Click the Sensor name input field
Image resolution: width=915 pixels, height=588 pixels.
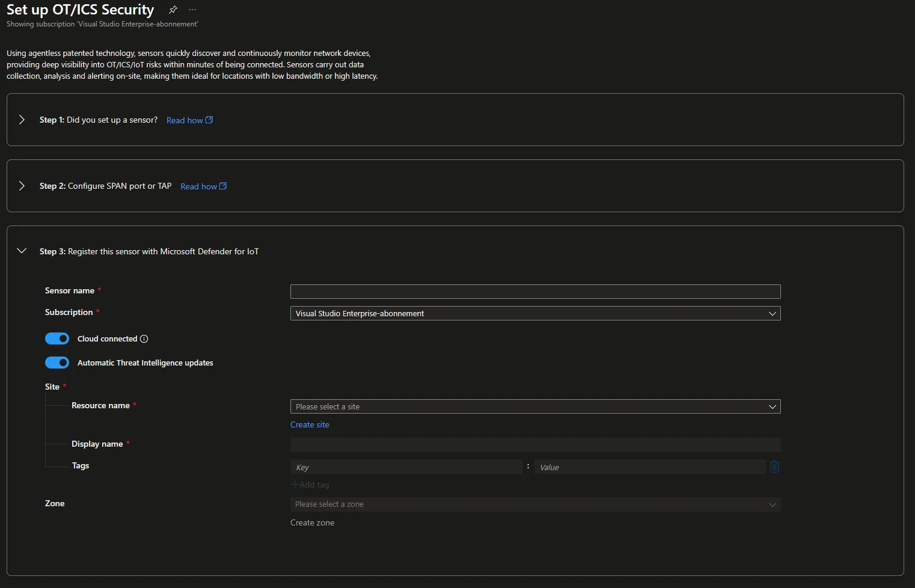click(535, 292)
